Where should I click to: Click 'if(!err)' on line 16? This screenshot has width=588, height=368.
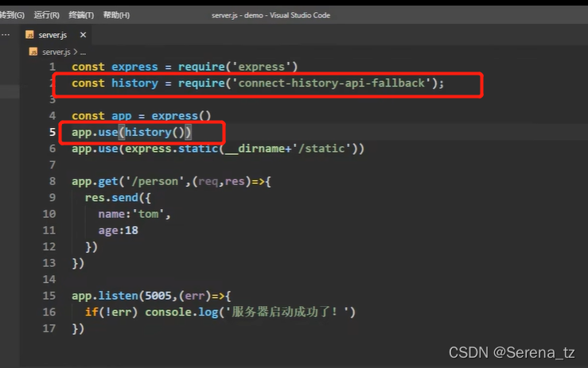click(111, 312)
